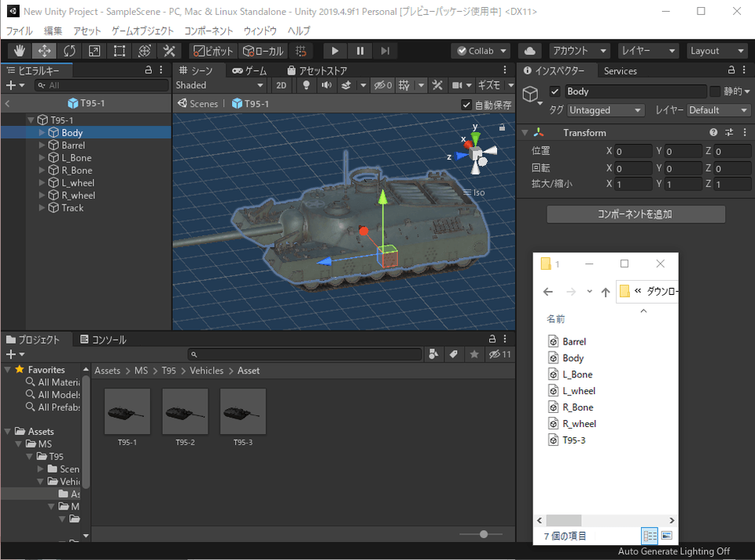Toggle hidden objects visibility in scene
This screenshot has height=560, width=755.
click(x=383, y=85)
